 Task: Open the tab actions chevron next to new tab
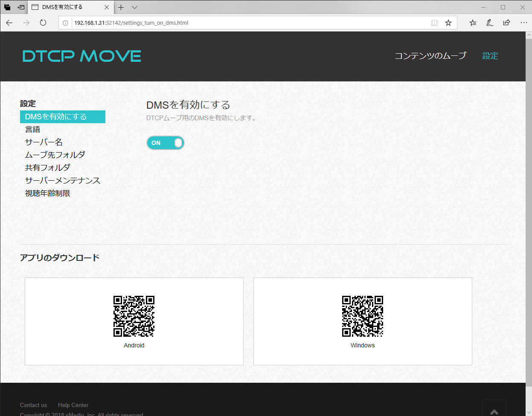click(x=134, y=7)
